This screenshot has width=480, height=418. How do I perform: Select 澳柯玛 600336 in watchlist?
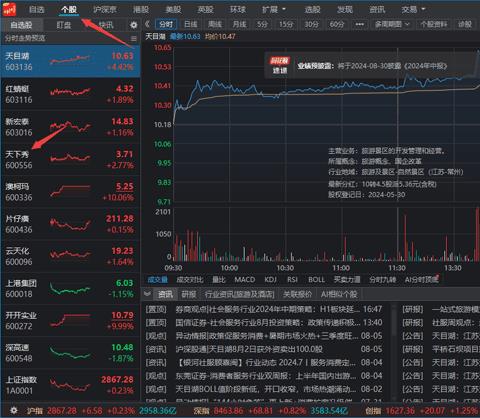pyautogui.click(x=70, y=192)
